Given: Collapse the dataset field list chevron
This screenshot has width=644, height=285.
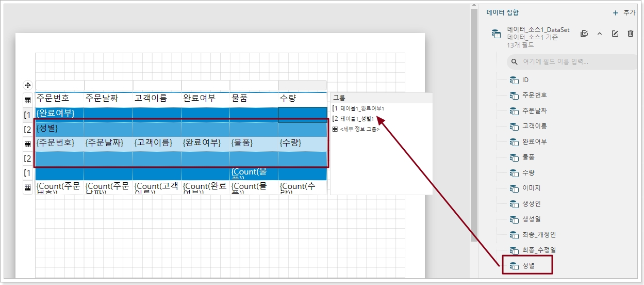Looking at the screenshot, I should [x=599, y=34].
